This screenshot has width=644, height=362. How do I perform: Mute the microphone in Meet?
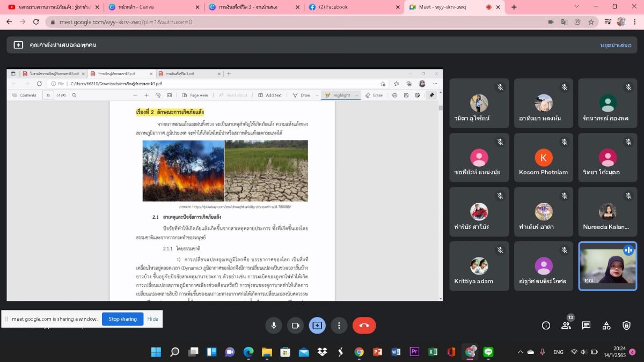(x=274, y=326)
